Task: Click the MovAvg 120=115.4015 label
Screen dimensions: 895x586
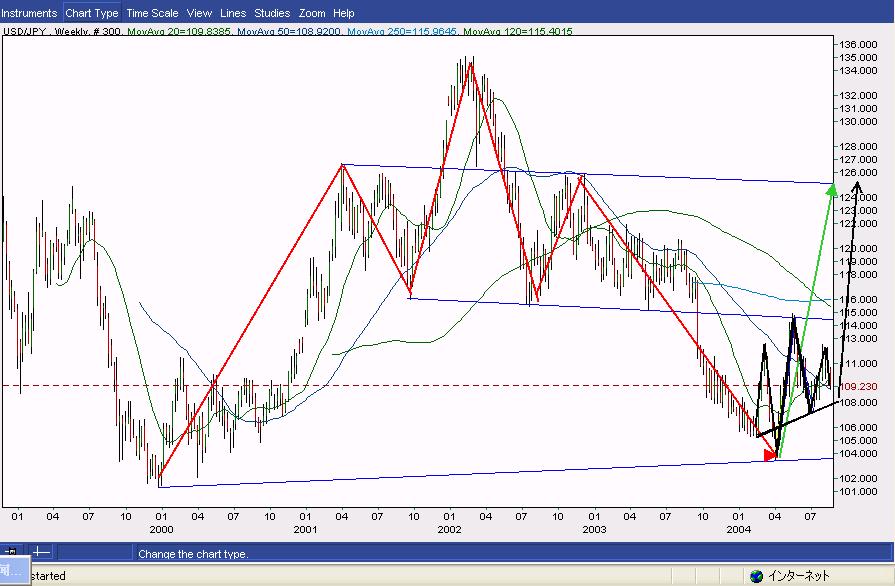Action: point(518,31)
